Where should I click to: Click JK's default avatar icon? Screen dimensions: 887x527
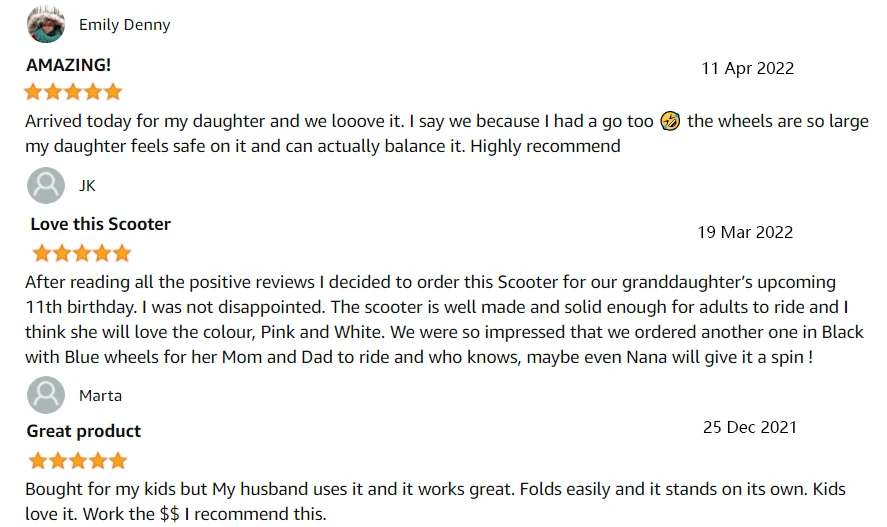[x=46, y=186]
